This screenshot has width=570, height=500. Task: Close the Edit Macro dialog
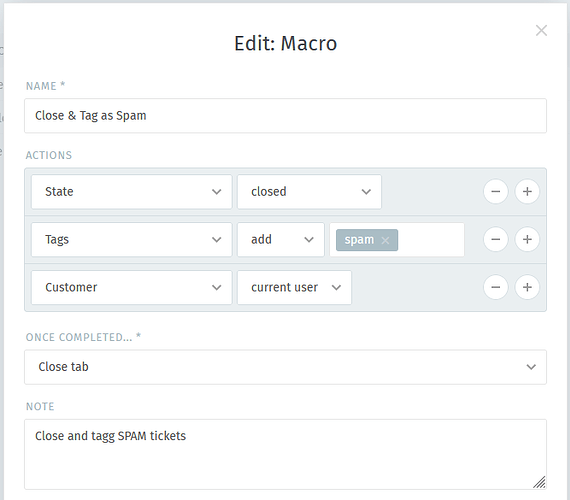pyautogui.click(x=541, y=31)
